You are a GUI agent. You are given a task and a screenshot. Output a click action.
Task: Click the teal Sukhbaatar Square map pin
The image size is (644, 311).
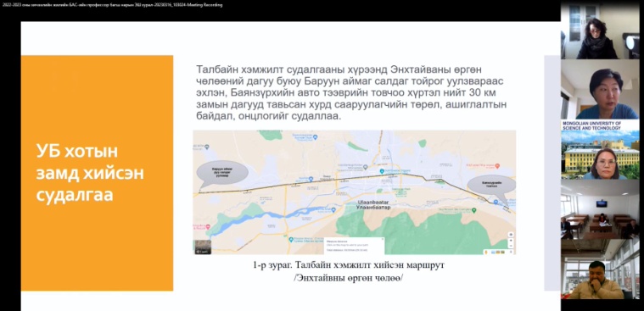383,170
